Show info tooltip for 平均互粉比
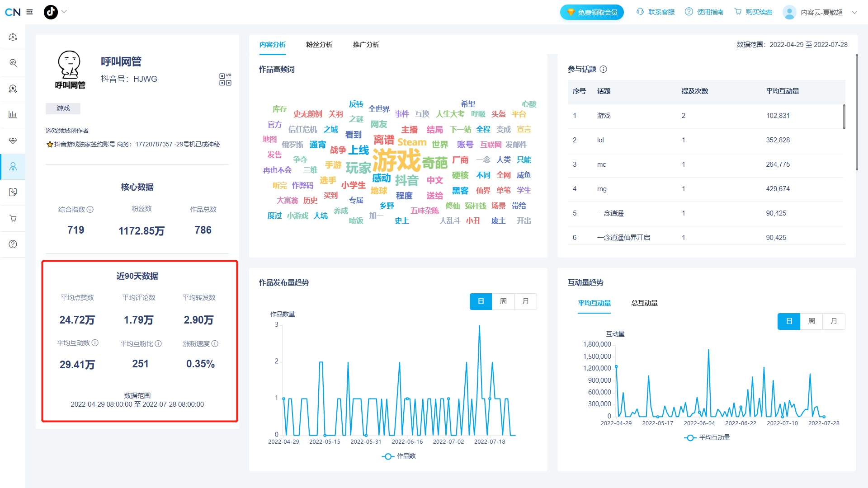 coord(159,344)
